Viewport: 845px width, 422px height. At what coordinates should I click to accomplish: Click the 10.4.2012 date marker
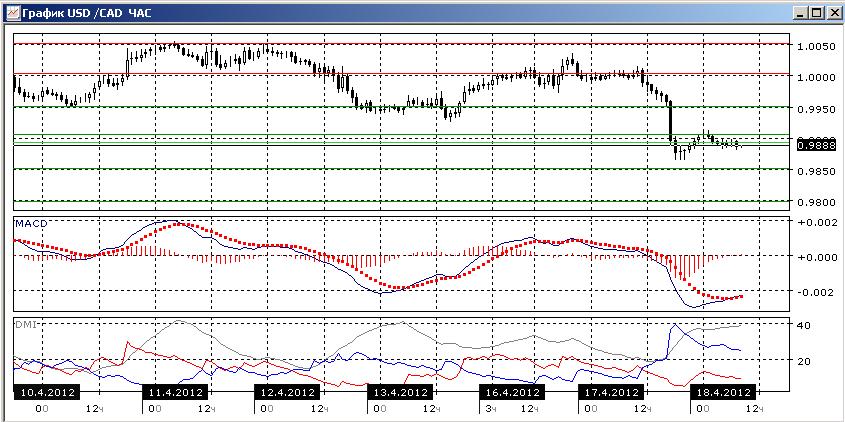pos(45,392)
